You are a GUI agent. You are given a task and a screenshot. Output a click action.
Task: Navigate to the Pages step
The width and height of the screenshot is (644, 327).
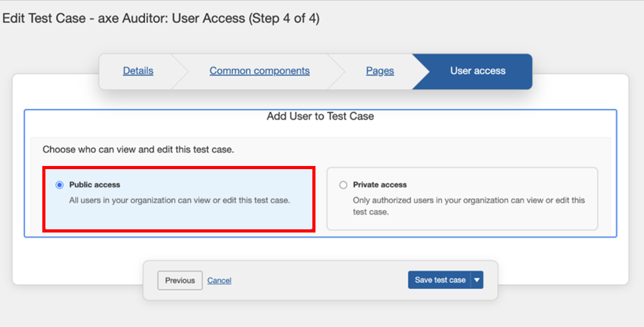[380, 71]
